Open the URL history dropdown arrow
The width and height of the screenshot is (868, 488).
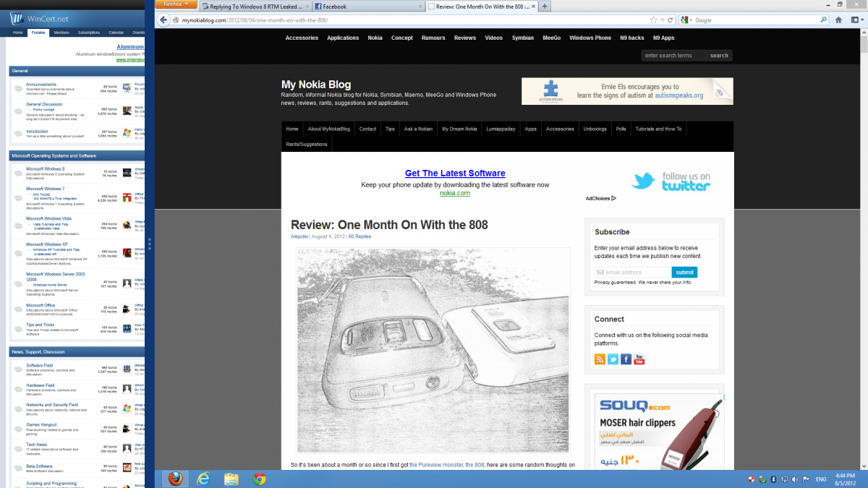pos(662,20)
